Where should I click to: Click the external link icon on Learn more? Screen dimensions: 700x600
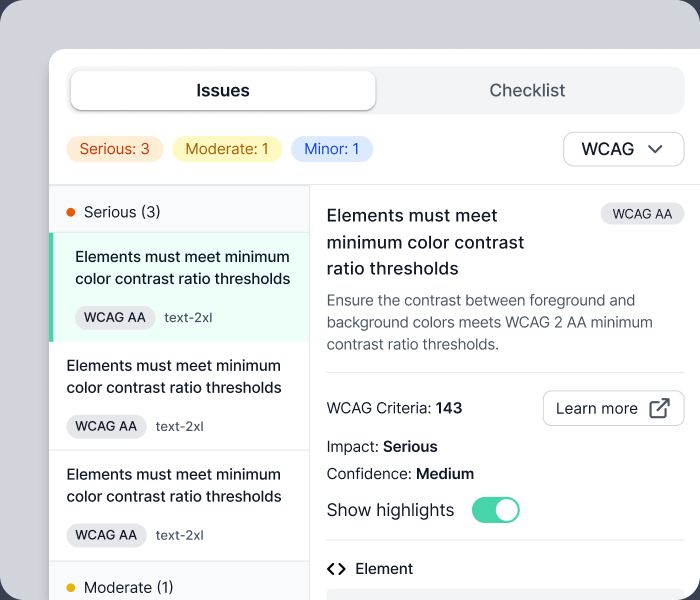(659, 408)
